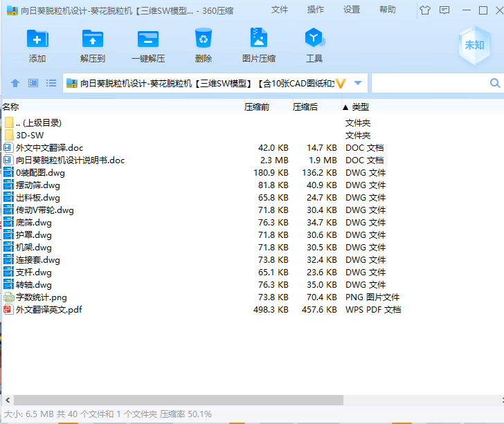Click the 14.7 KB compressed size cell
The image size is (504, 424).
321,147
